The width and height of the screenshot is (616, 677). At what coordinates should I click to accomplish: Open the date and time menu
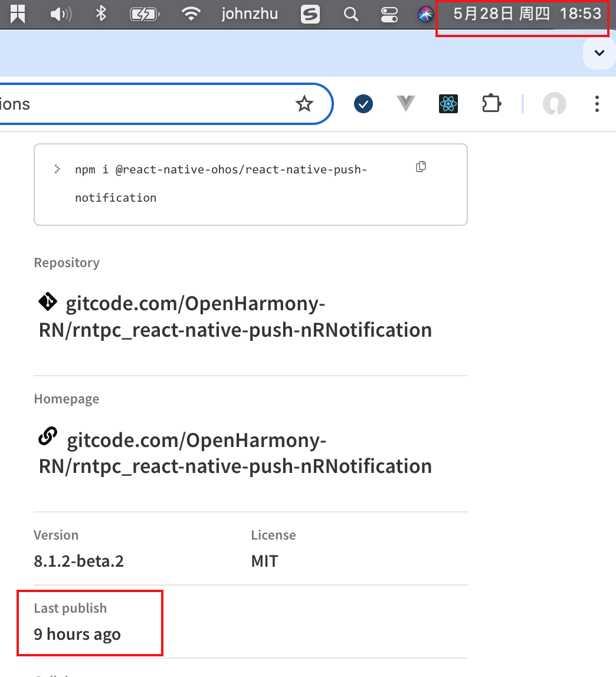527,14
